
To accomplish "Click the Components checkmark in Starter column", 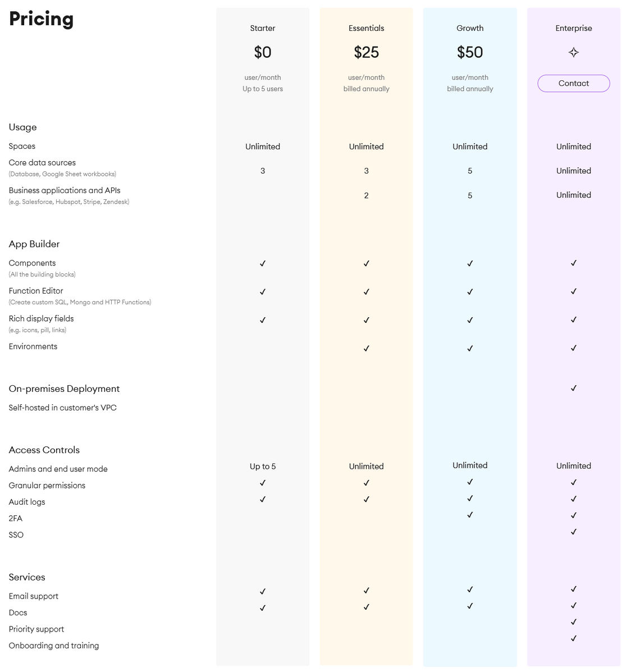I will pyautogui.click(x=262, y=263).
